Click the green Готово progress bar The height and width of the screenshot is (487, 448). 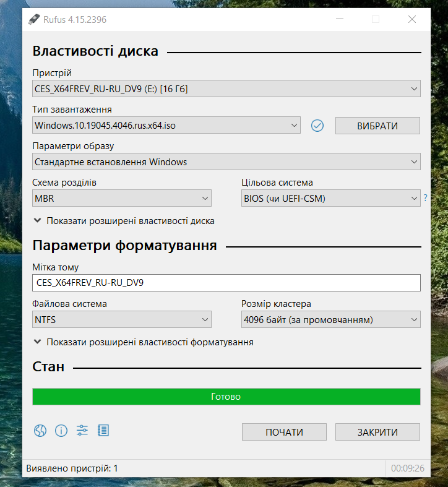pos(226,397)
